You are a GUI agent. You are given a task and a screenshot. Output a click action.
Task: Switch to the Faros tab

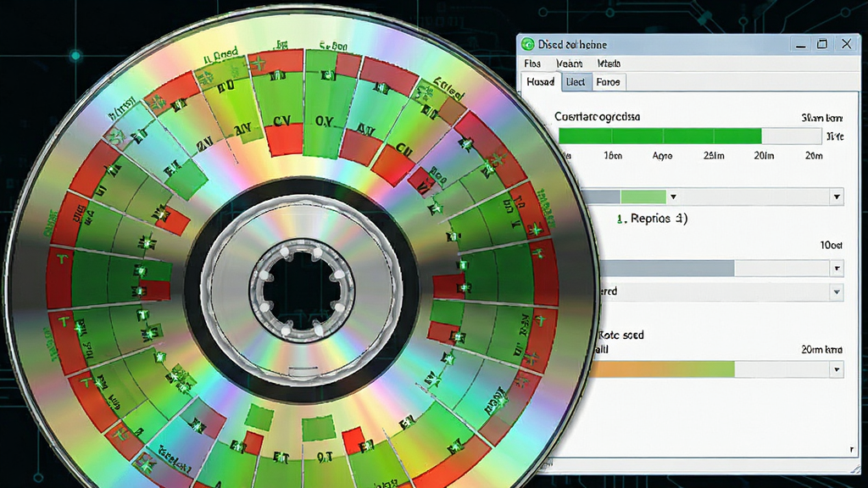pyautogui.click(x=608, y=82)
